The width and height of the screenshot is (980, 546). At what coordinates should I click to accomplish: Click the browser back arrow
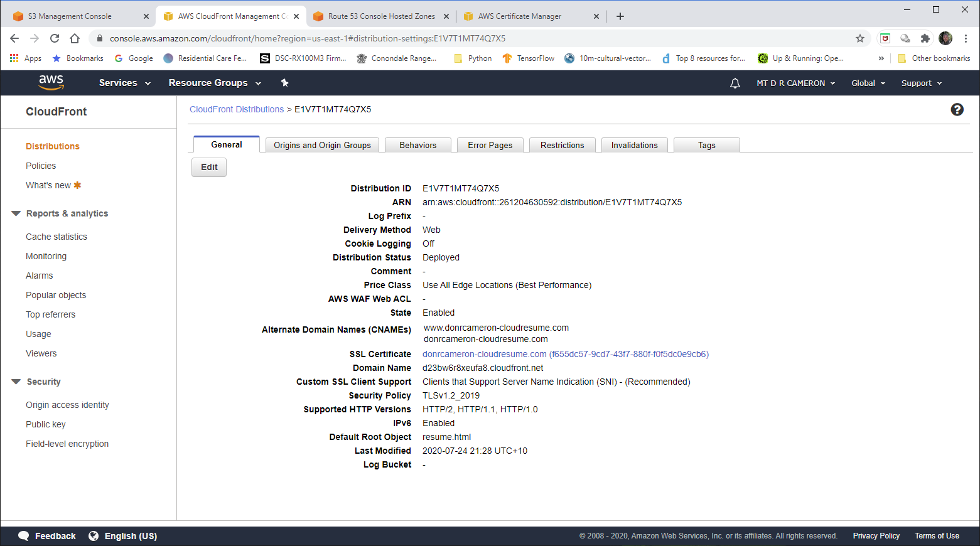click(x=14, y=38)
